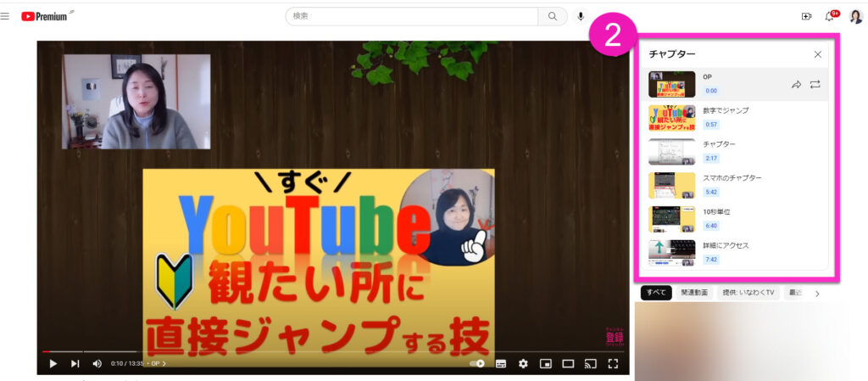Screen dimensions: 868x381
Task: Share the OP chapter
Action: 796,84
